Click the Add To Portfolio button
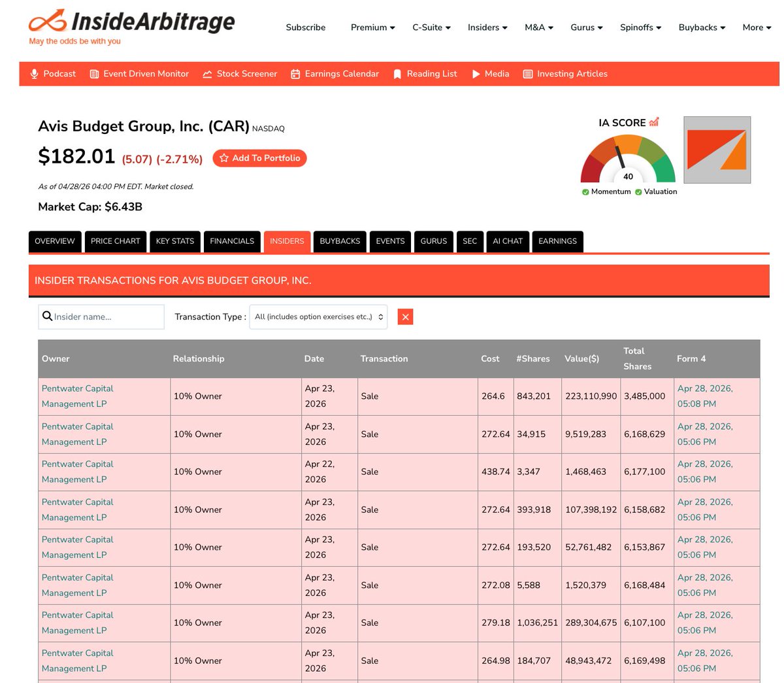The image size is (784, 683). click(259, 158)
